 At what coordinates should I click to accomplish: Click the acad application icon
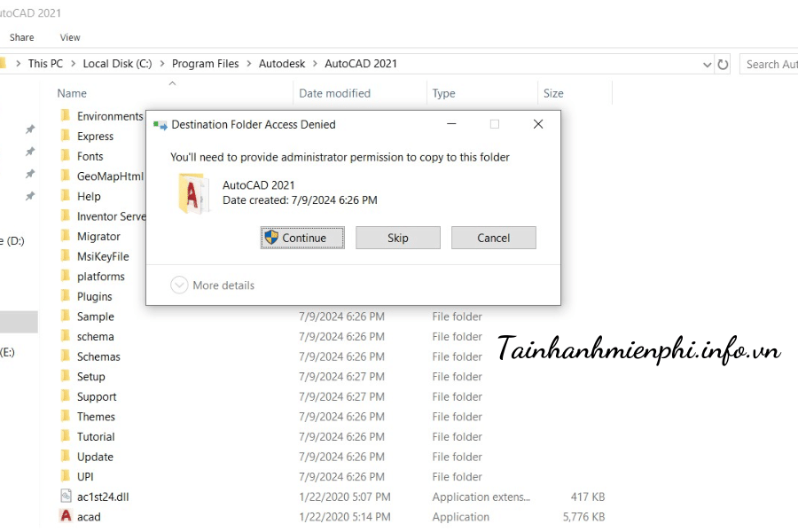coord(66,517)
